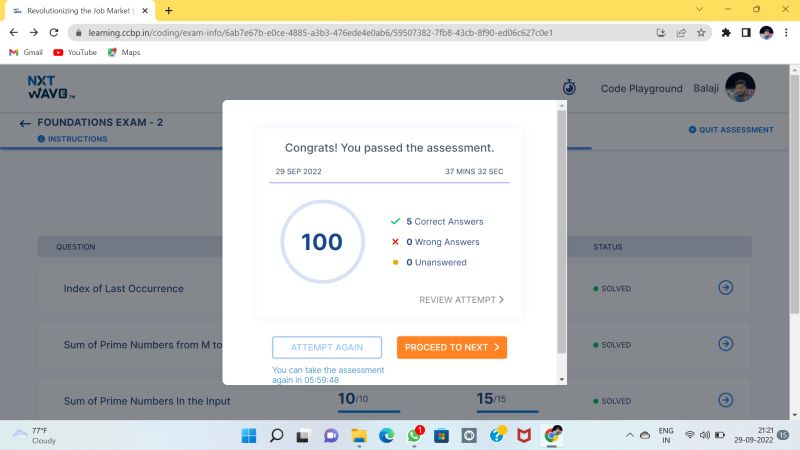Screen dimensions: 800x450
Task: Click the dialog's vertical scrollbar
Action: pyautogui.click(x=561, y=240)
